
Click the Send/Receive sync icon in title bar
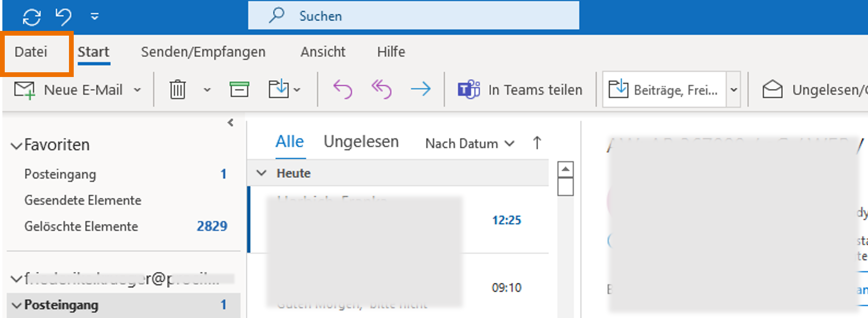coord(31,17)
